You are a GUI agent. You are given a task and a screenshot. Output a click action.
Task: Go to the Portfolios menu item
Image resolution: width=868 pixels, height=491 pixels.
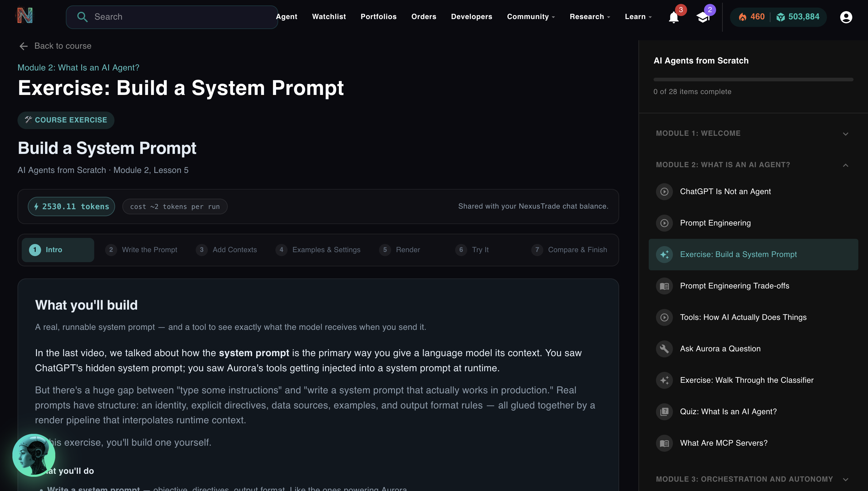(x=378, y=17)
